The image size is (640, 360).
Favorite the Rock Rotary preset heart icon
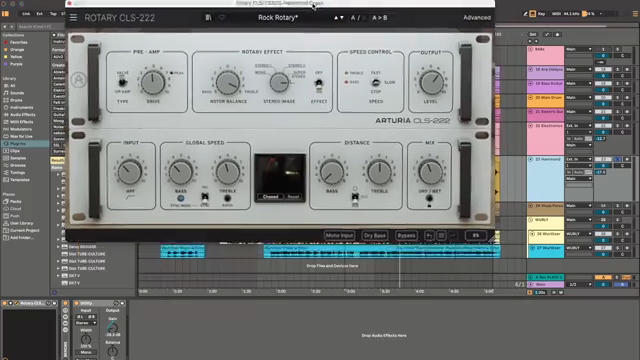click(222, 18)
